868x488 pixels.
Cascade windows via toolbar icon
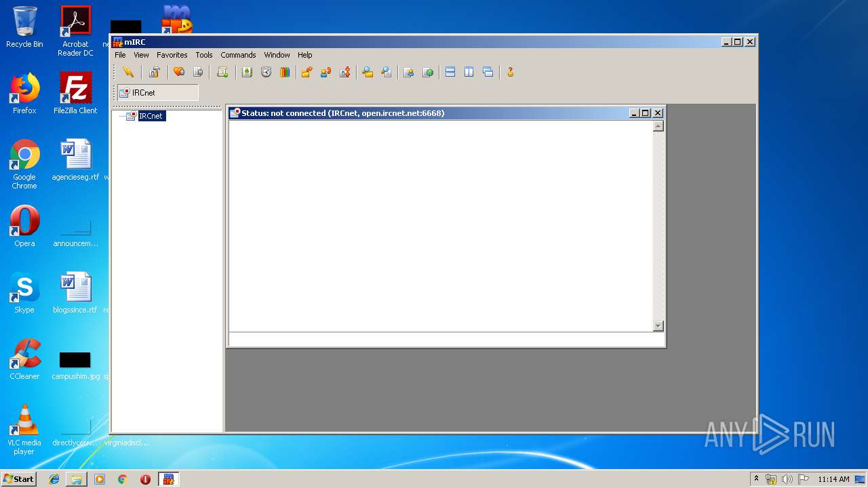[488, 73]
